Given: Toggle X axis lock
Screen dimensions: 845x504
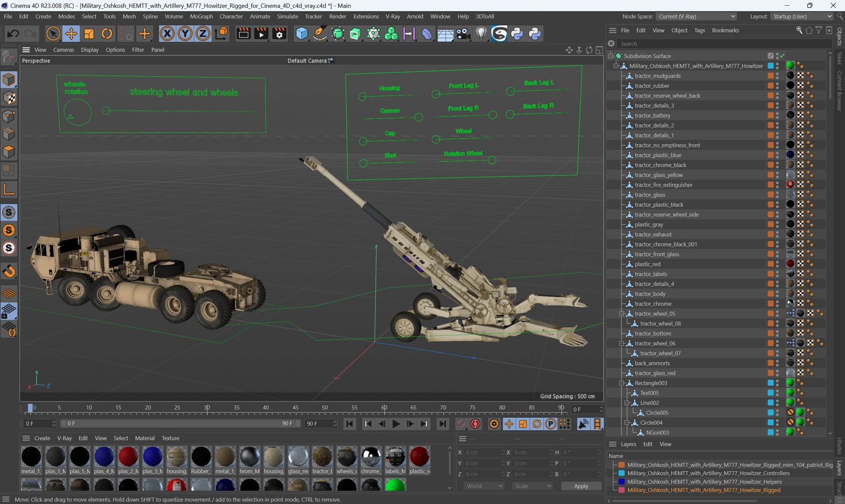Looking at the screenshot, I should click(167, 34).
